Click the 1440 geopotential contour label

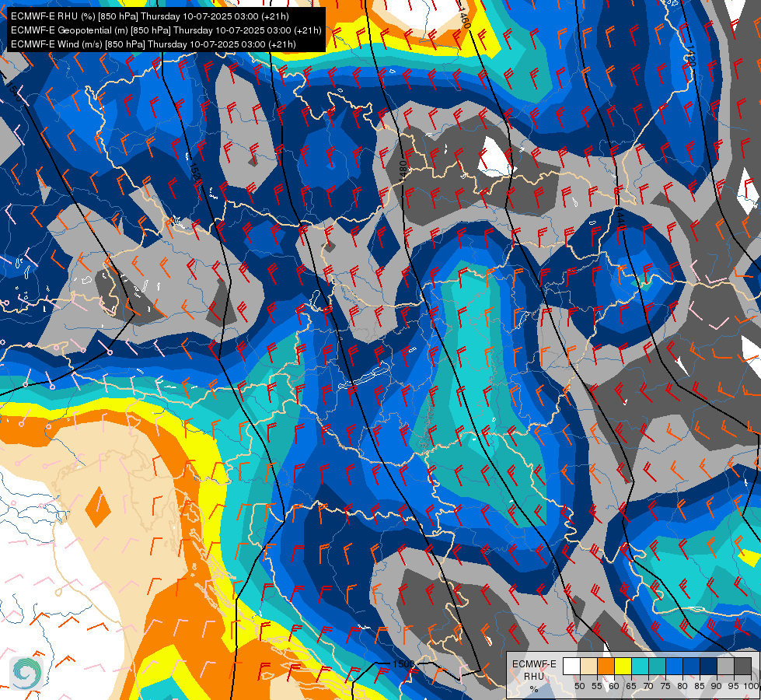(622, 218)
